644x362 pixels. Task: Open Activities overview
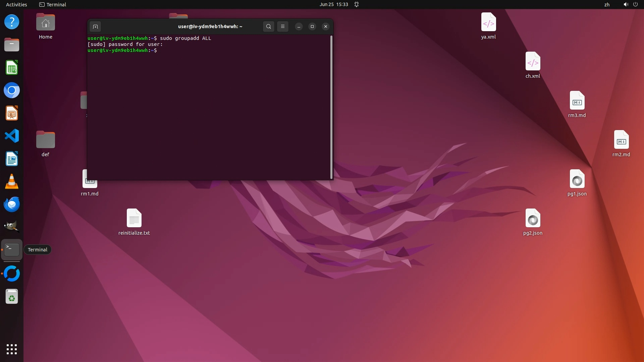click(x=16, y=4)
